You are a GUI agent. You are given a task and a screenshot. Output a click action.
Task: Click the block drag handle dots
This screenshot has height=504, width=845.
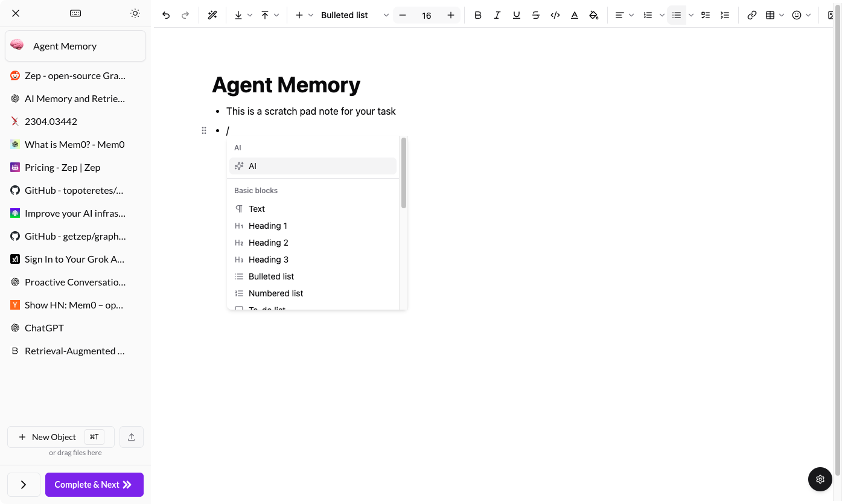(204, 130)
